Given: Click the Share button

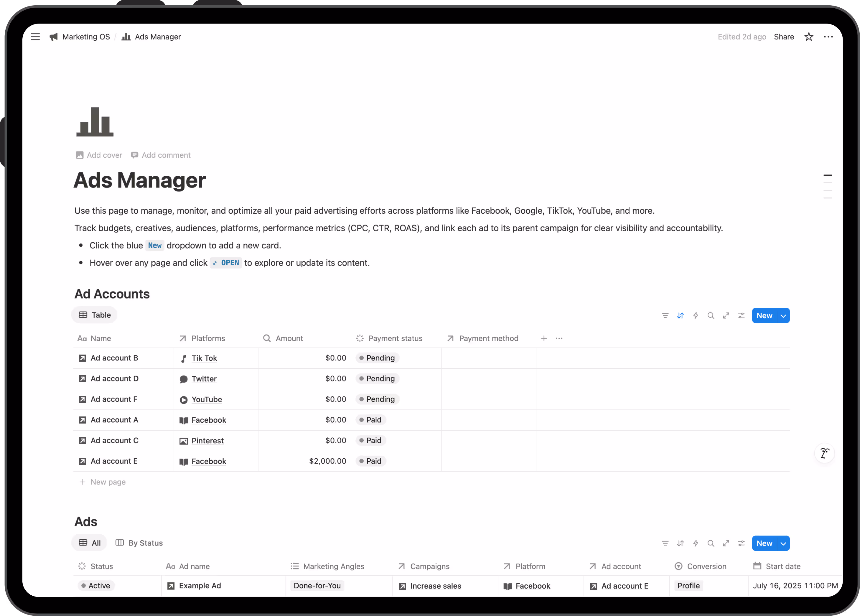Looking at the screenshot, I should (784, 37).
